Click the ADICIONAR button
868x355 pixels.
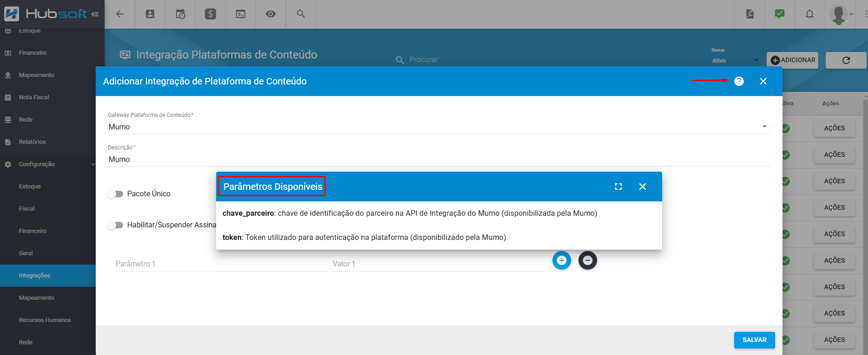[x=793, y=60]
